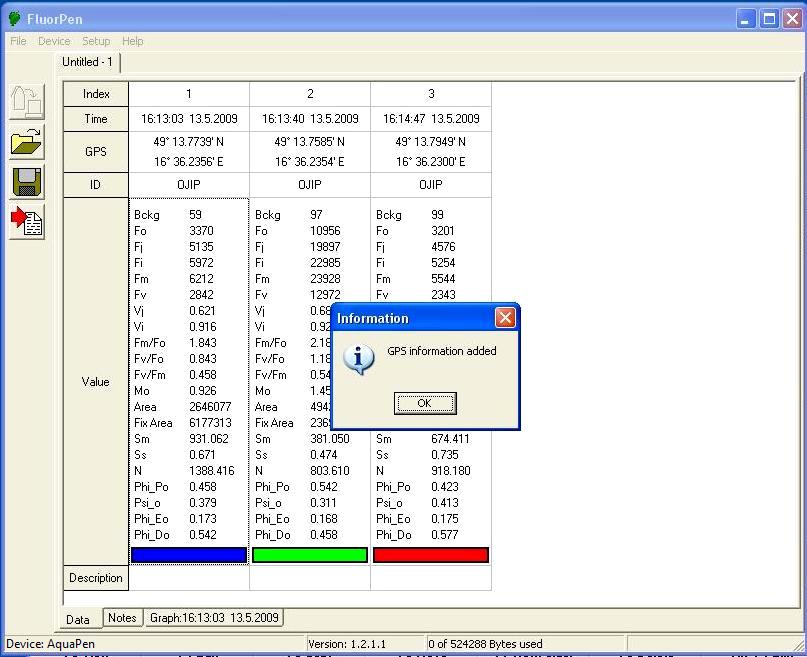Screen dimensions: 807x657
Task: Open the Help menu
Action: tap(133, 41)
